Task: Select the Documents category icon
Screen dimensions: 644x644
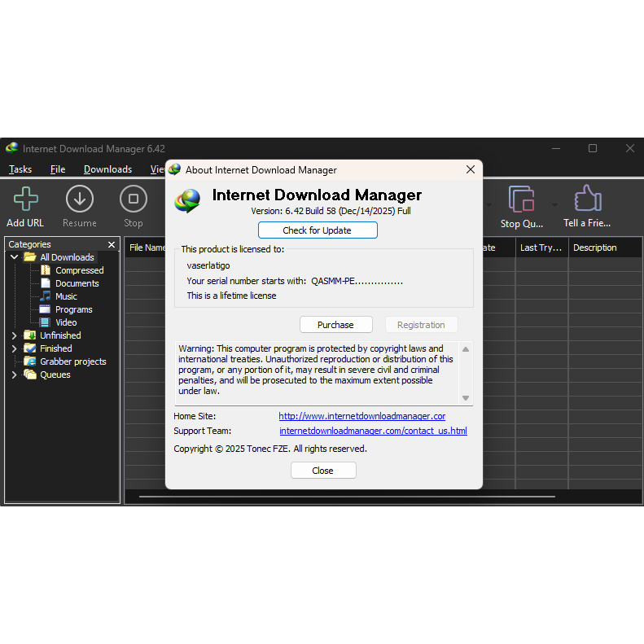Action: (x=46, y=283)
